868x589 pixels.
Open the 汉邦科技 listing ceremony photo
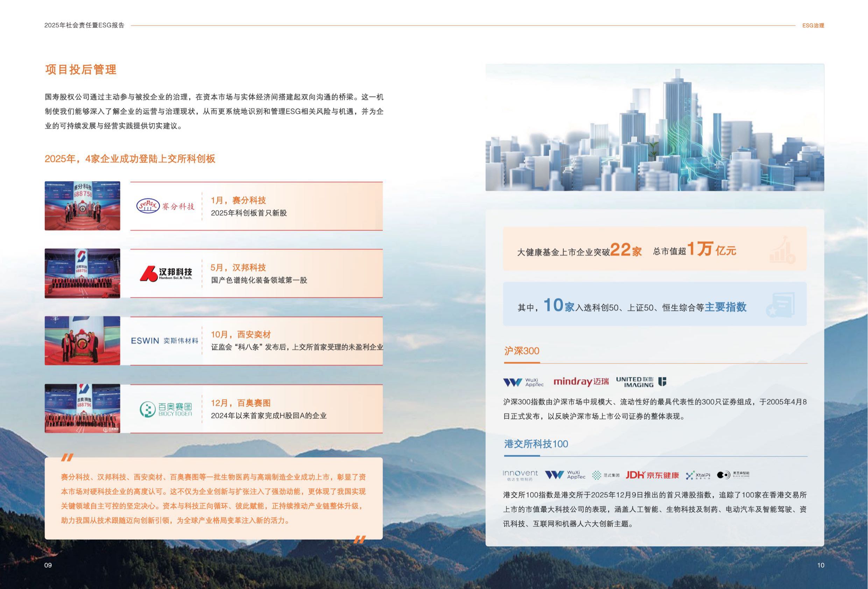83,274
